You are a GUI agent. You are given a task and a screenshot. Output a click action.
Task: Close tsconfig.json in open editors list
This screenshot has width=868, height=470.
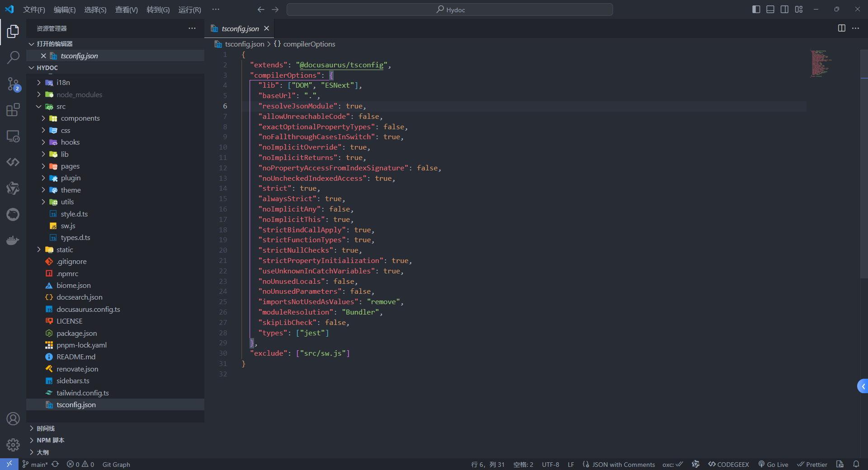click(43, 56)
